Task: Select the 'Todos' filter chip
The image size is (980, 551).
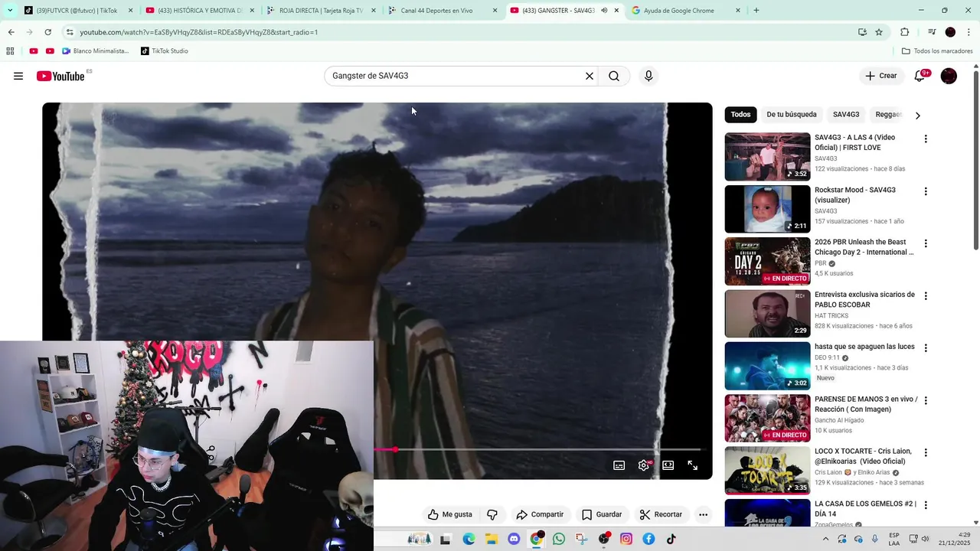Action: pos(740,115)
